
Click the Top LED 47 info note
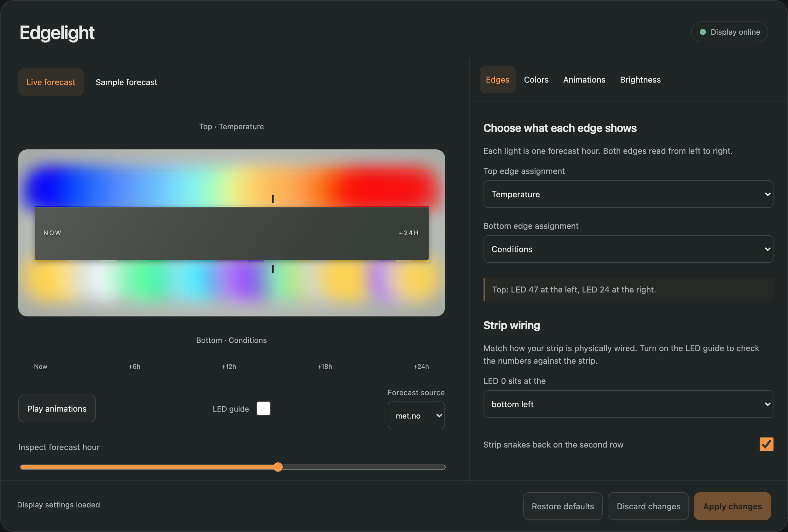pos(629,290)
